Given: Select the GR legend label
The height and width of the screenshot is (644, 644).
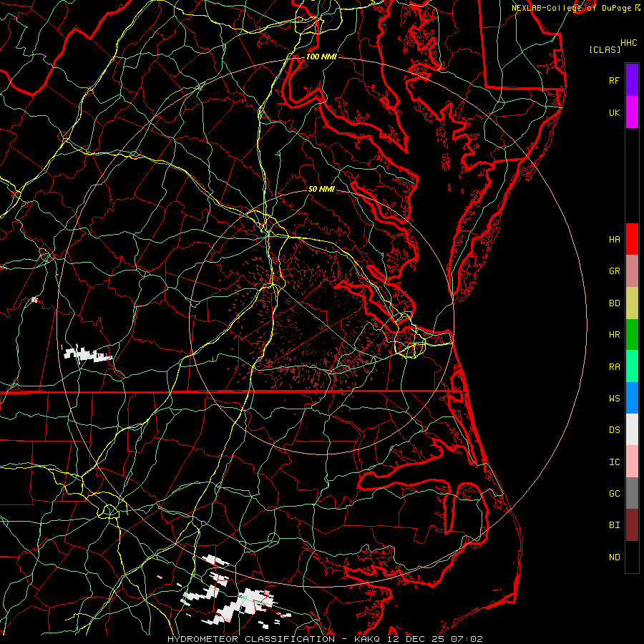Looking at the screenshot, I should [x=614, y=271].
